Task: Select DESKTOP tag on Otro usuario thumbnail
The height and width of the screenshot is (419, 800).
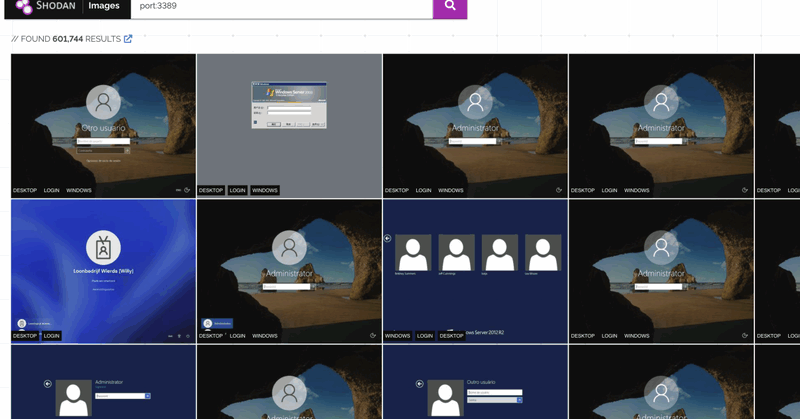Action: pyautogui.click(x=25, y=190)
